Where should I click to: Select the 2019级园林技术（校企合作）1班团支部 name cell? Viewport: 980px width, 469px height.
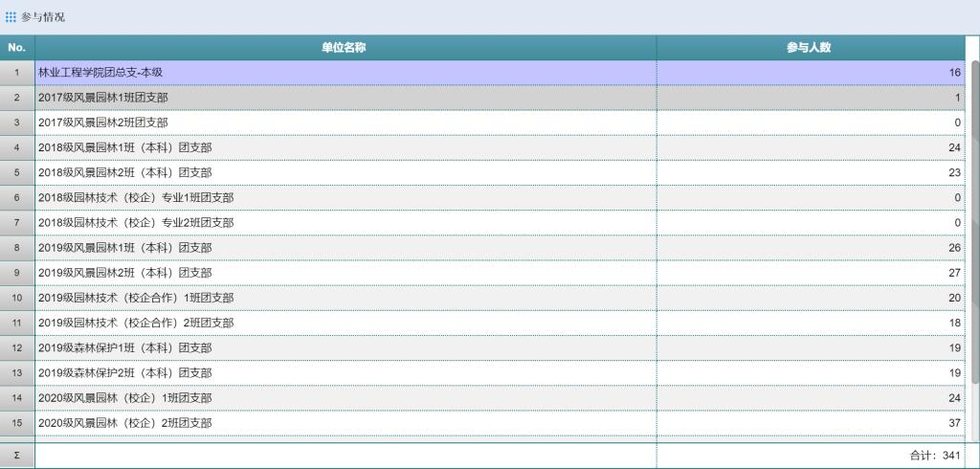coord(135,298)
